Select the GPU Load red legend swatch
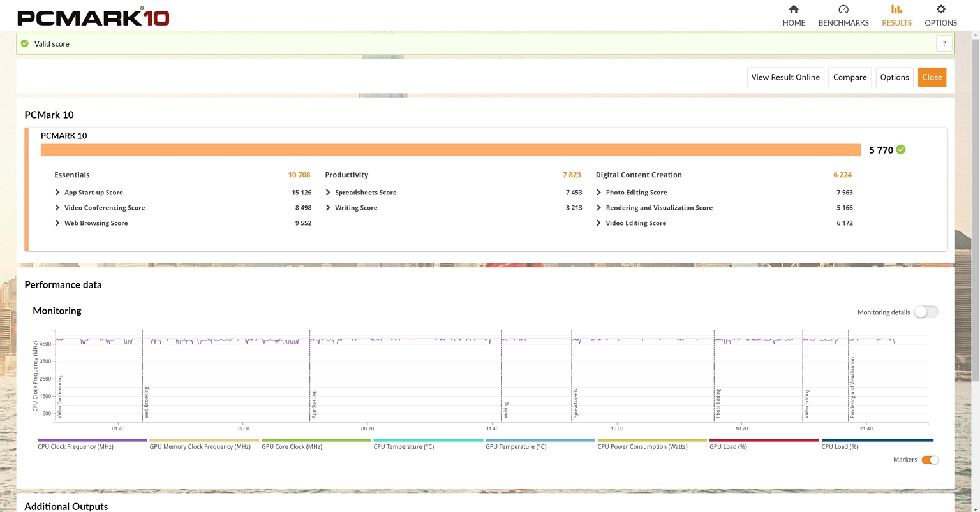 point(764,441)
